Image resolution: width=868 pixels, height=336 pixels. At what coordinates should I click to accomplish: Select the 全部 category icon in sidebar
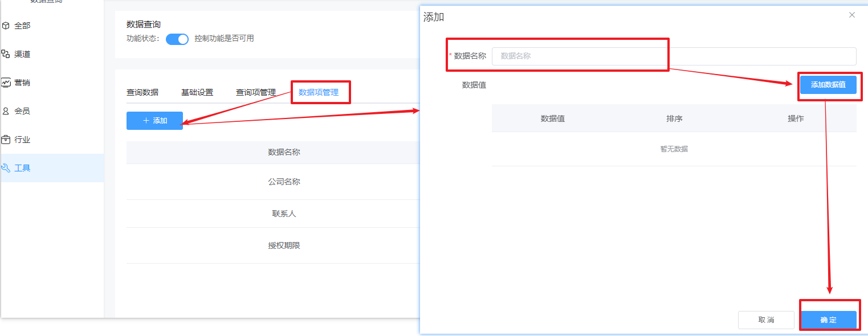(7, 25)
